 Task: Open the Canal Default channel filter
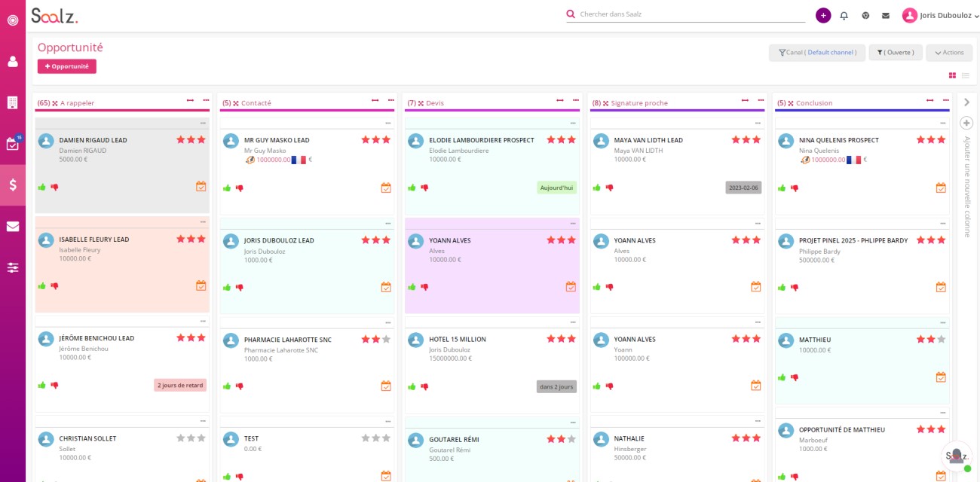tap(816, 53)
